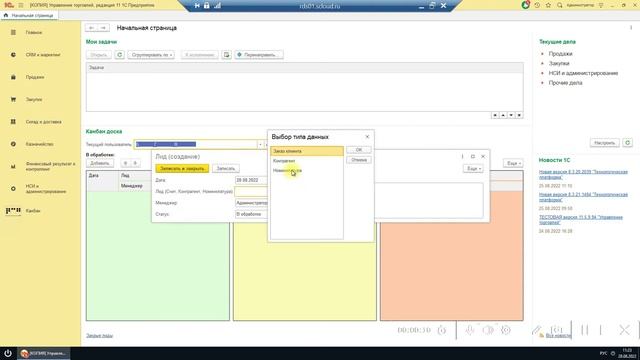Navigate forward with the right arrow
Image resolution: width=640 pixels, height=360 pixels.
[103, 28]
